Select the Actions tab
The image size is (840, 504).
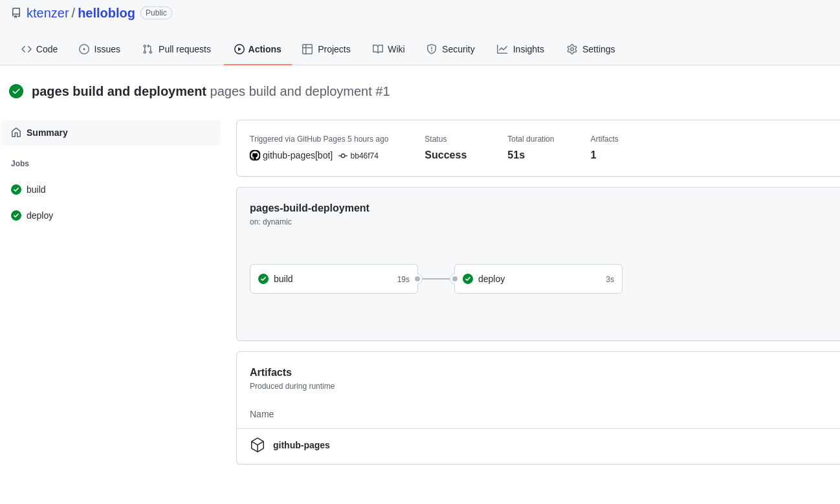click(258, 49)
